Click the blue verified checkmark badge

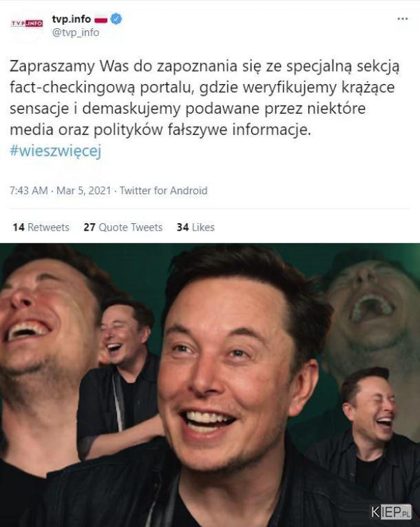116,19
